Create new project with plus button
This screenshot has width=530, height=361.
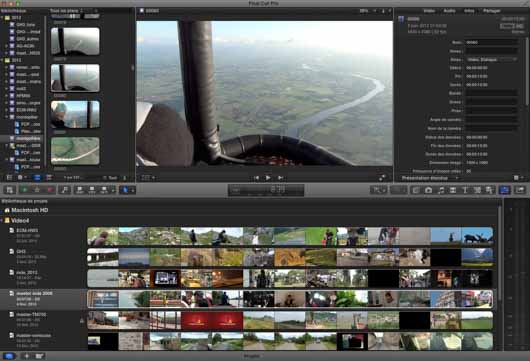[26, 356]
